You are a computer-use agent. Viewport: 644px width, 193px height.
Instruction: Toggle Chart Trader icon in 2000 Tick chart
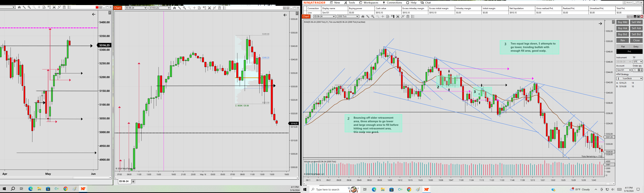point(393,16)
